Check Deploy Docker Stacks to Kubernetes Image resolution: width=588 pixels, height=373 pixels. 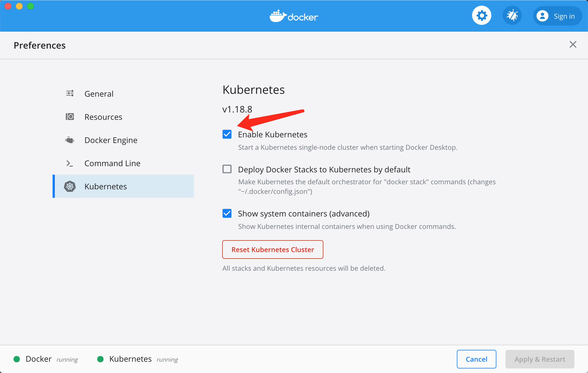[x=227, y=169]
